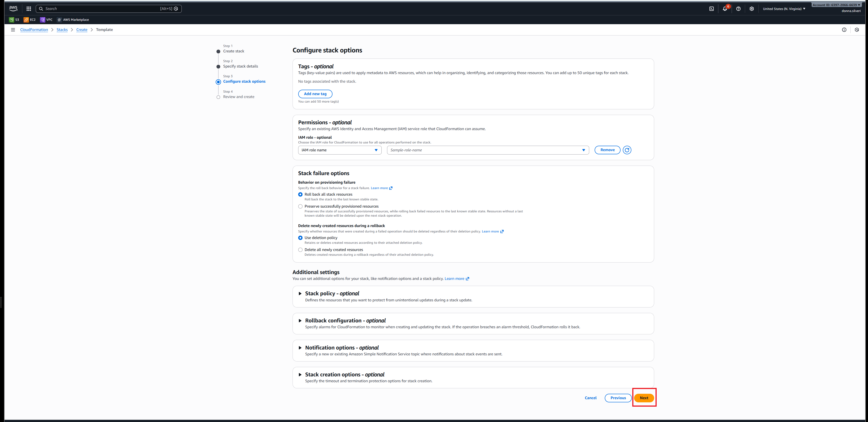The height and width of the screenshot is (422, 868).
Task: Open the United States (N. Virginia) region menu
Action: [784, 9]
